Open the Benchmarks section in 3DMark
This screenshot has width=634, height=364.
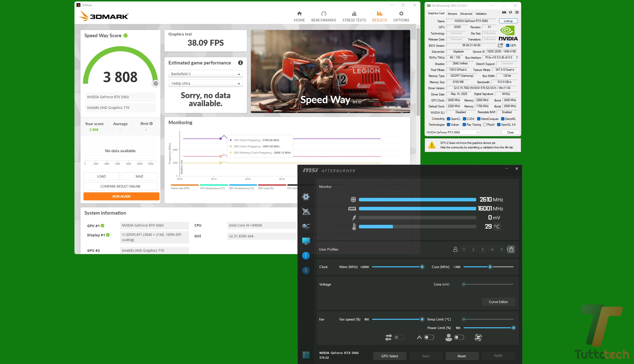(323, 16)
